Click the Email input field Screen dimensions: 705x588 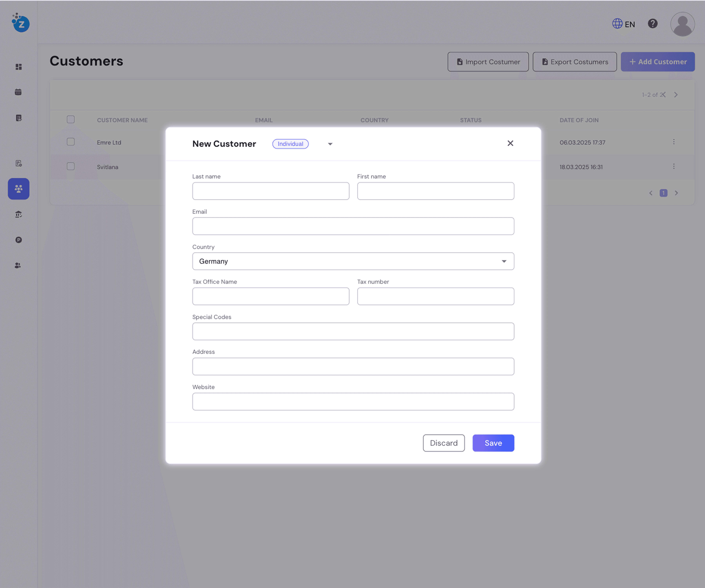click(353, 226)
